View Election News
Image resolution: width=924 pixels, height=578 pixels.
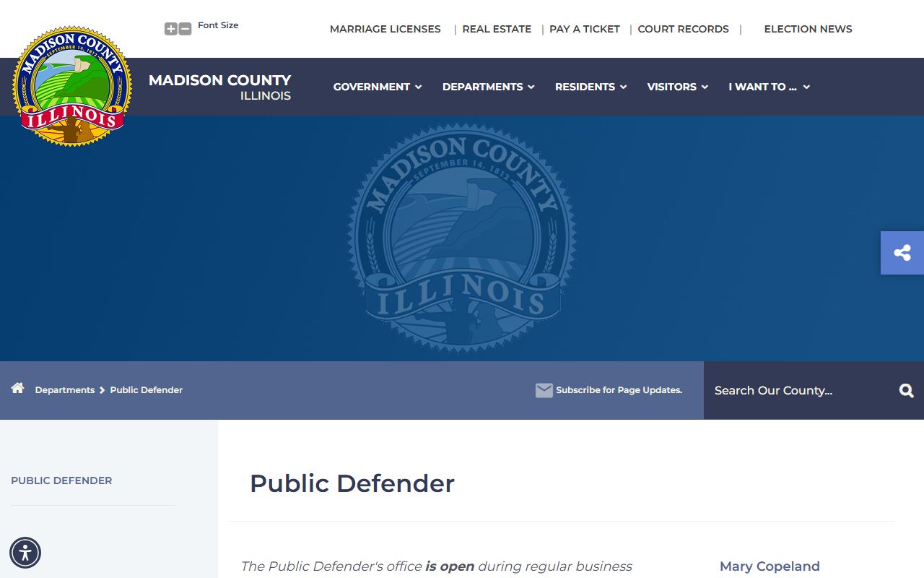808,29
